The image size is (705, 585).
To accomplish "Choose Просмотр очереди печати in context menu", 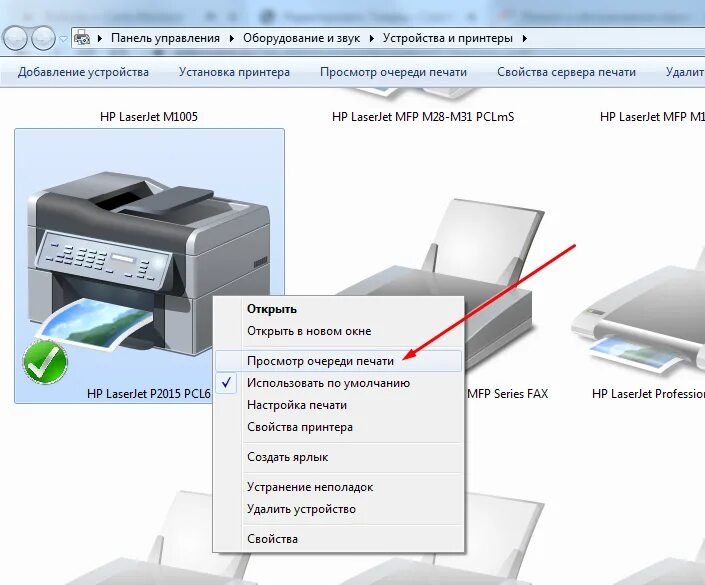I will click(338, 361).
